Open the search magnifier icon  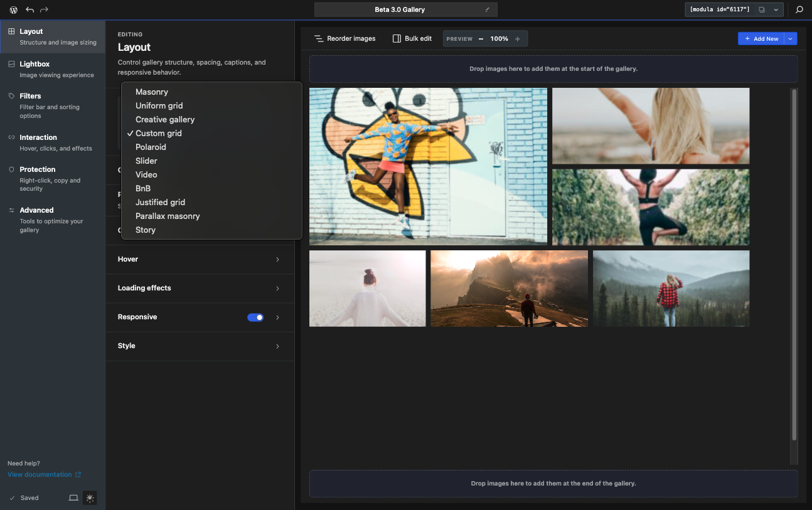pos(799,10)
